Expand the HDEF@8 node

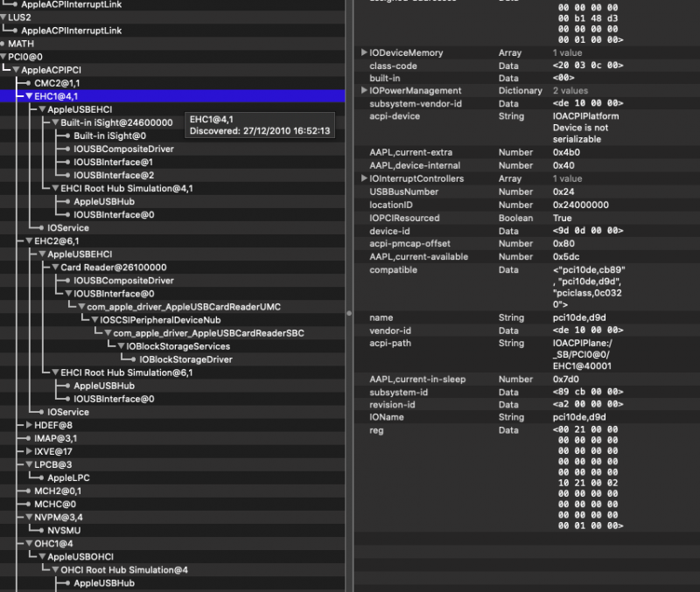17,425
